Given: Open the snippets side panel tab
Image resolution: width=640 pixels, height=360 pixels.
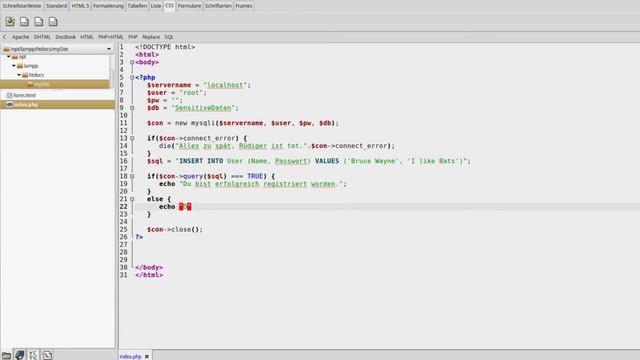Looking at the screenshot, I should (47, 355).
